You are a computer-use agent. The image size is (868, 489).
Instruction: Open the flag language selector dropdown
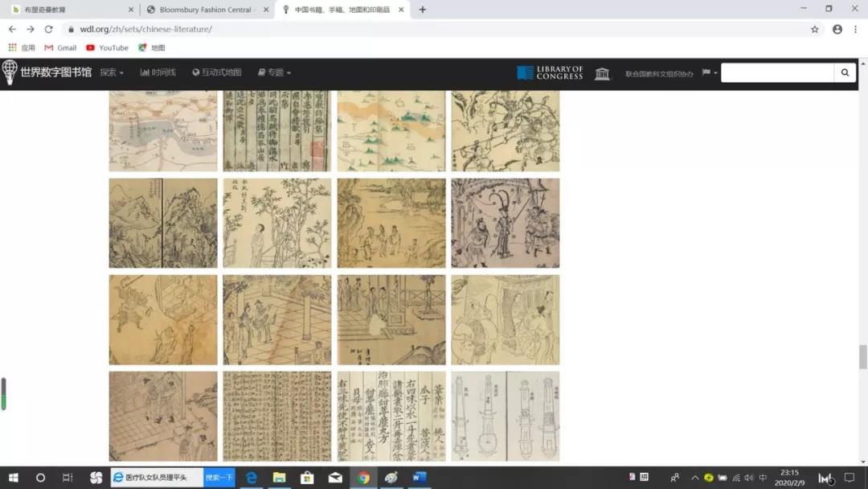tap(709, 72)
